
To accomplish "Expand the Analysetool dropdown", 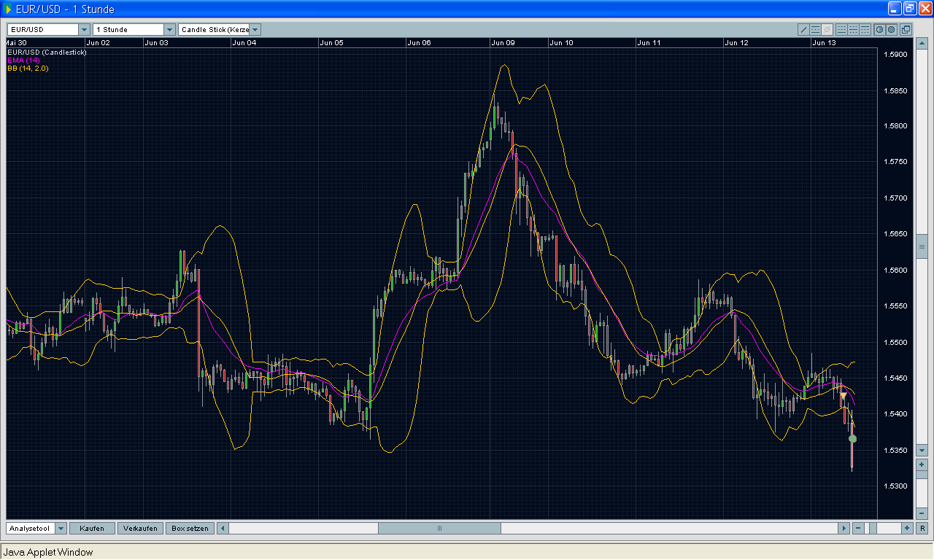I will pyautogui.click(x=61, y=528).
